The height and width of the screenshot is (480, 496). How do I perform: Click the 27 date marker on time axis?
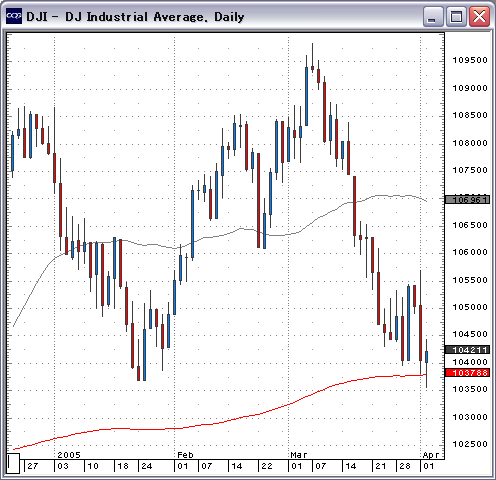33,466
